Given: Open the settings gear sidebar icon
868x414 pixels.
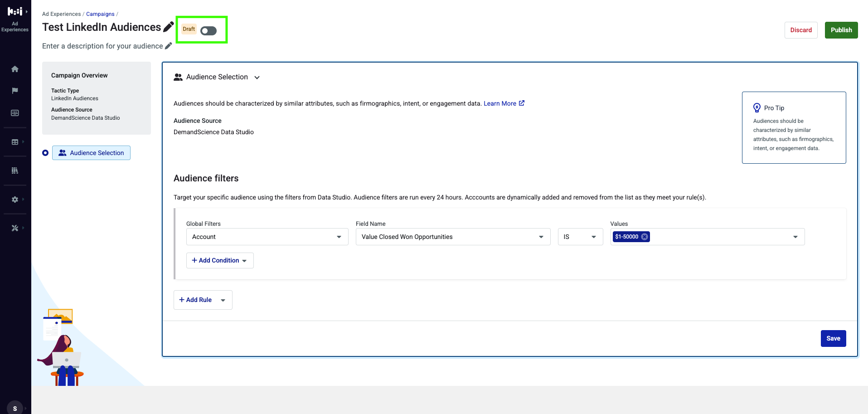Looking at the screenshot, I should 15,200.
